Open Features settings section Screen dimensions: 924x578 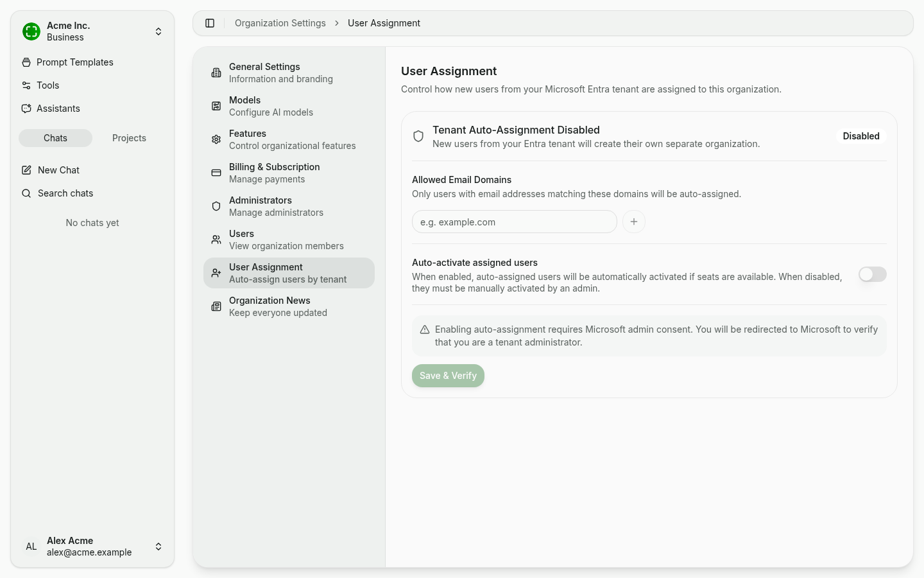click(x=289, y=139)
